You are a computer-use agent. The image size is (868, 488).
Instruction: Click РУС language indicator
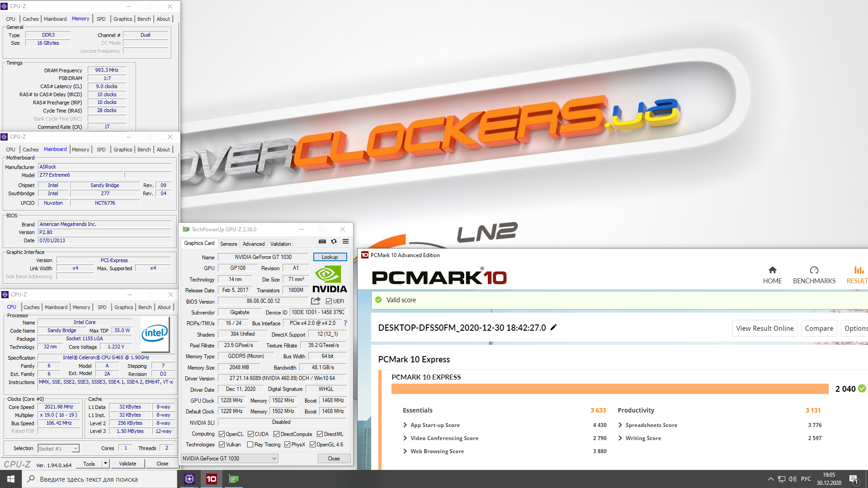coord(806,479)
